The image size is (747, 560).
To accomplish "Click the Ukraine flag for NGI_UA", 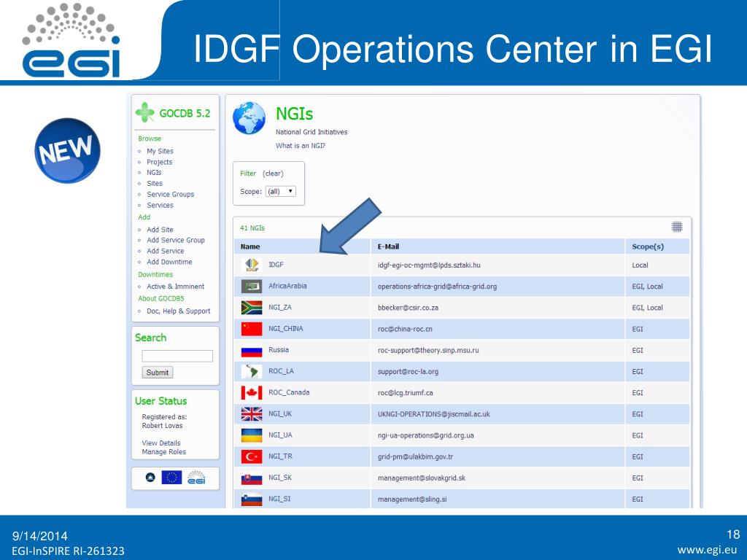I will coord(252,435).
